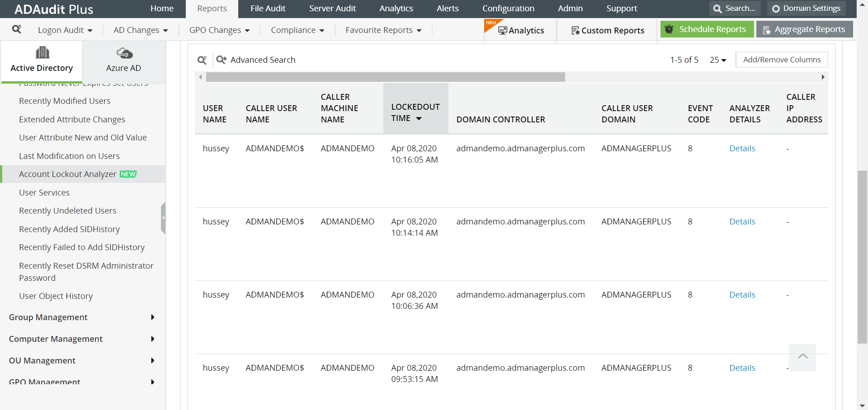
Task: Change page size using the 25 dropdown
Action: pyautogui.click(x=717, y=60)
